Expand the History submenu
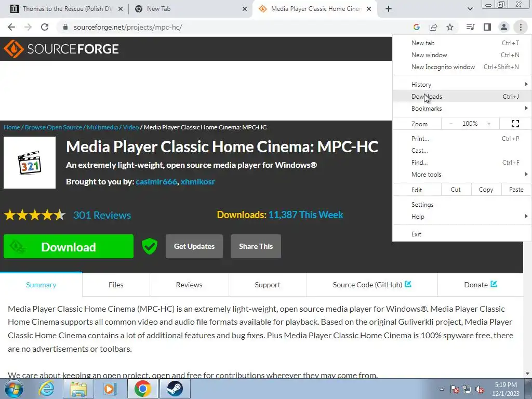Image resolution: width=532 pixels, height=399 pixels. pyautogui.click(x=462, y=85)
